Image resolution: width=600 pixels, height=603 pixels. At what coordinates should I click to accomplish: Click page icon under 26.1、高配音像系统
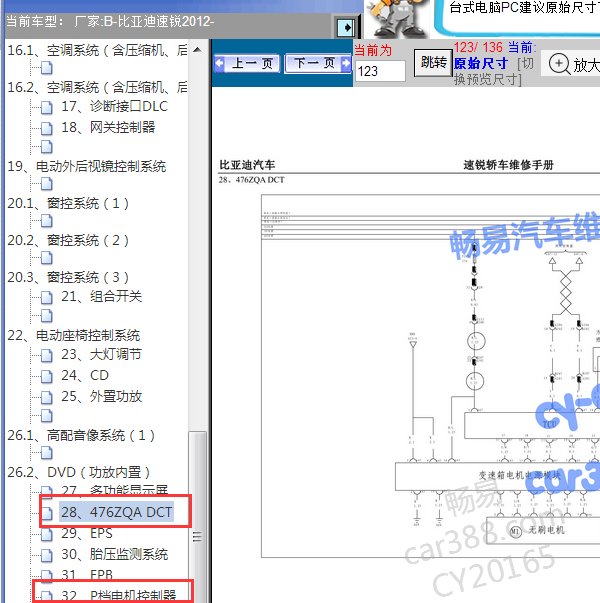tap(47, 453)
